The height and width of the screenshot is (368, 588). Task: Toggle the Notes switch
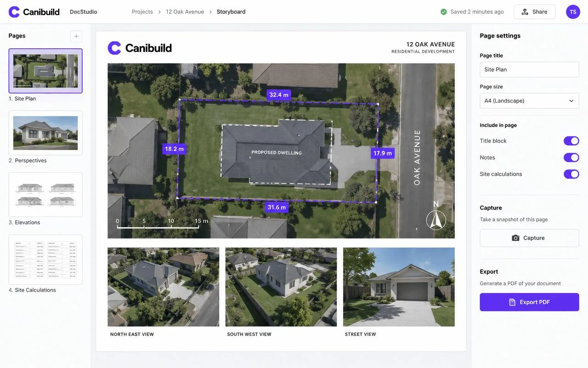pyautogui.click(x=571, y=157)
